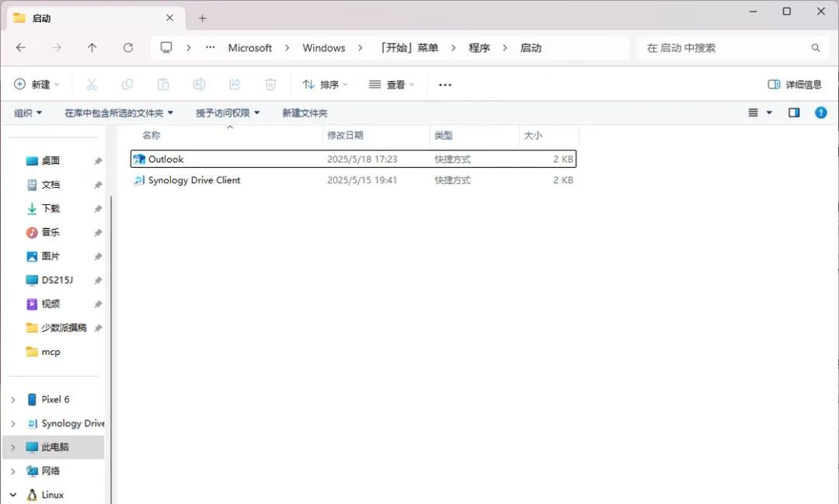
Task: Select the Rename icon on the toolbar
Action: [x=199, y=84]
